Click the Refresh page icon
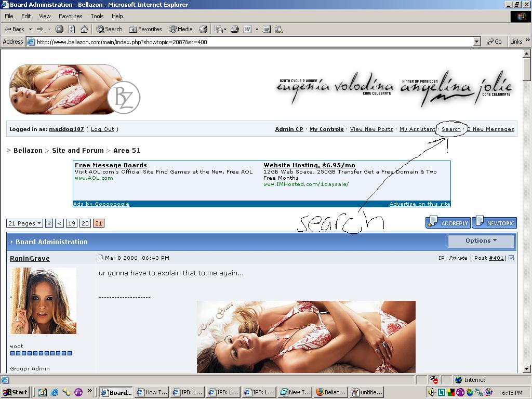This screenshot has width=532, height=399. click(72, 29)
